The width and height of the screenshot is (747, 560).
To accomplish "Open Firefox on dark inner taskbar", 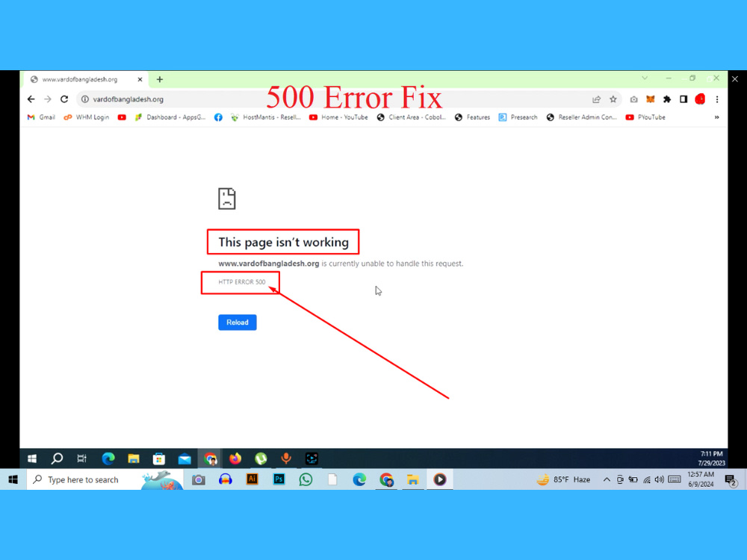I will coord(235,458).
